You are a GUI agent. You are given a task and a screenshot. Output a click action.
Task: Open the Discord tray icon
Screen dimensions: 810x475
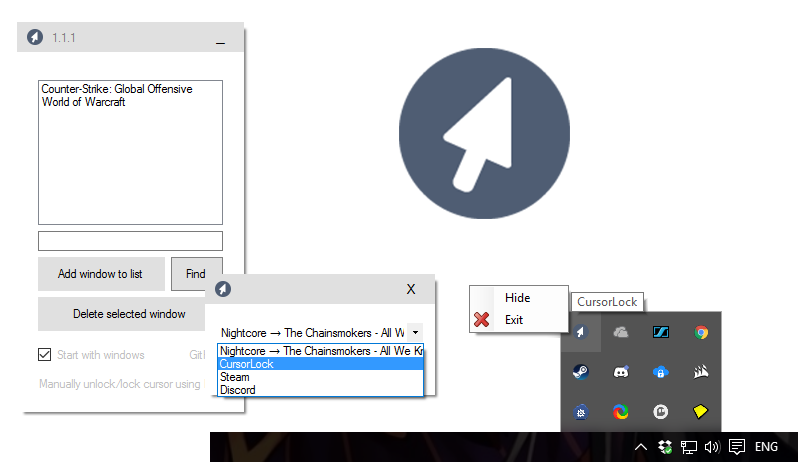(x=620, y=372)
